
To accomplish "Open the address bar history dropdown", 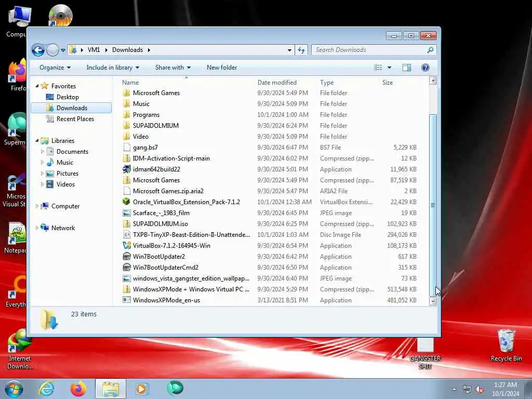I will click(x=289, y=50).
